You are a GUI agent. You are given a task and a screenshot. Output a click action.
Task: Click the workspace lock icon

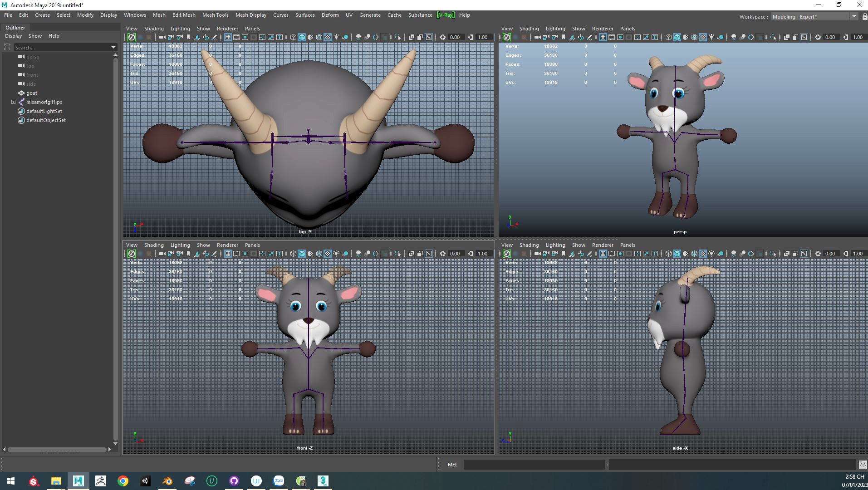pos(865,16)
